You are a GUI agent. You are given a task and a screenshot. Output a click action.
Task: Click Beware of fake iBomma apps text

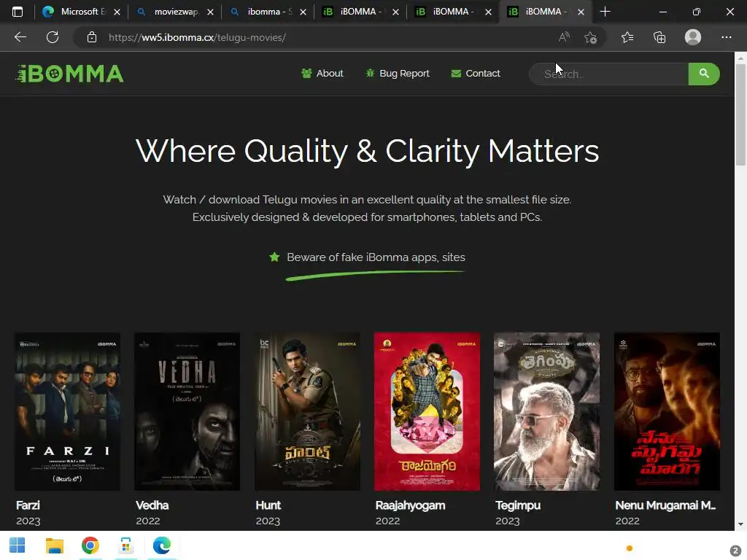click(x=376, y=257)
